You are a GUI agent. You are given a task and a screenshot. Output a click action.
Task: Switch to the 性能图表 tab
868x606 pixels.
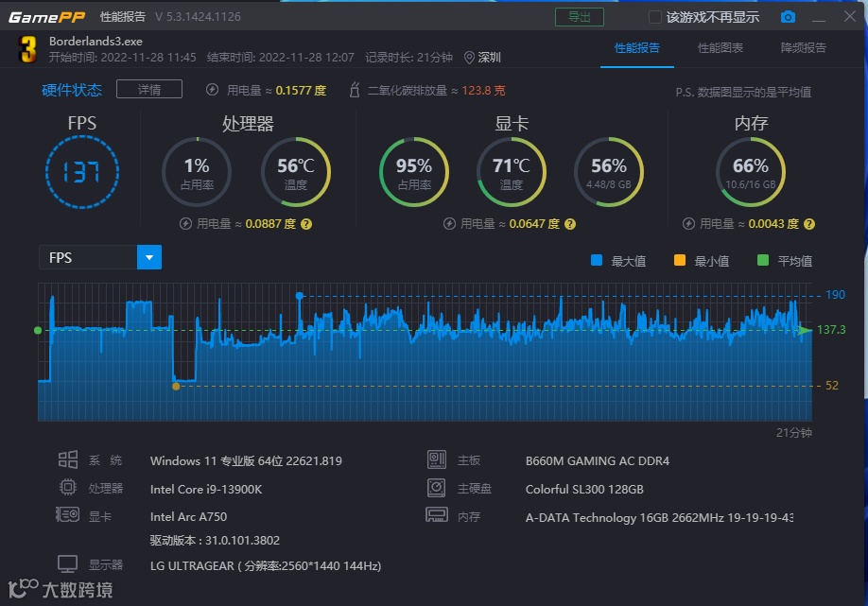tap(720, 48)
